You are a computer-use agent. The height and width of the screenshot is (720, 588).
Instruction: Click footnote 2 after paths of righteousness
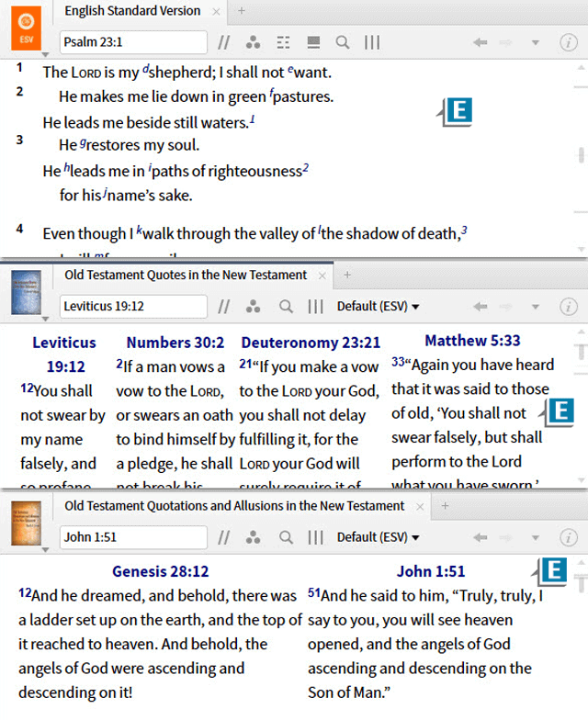[305, 168]
